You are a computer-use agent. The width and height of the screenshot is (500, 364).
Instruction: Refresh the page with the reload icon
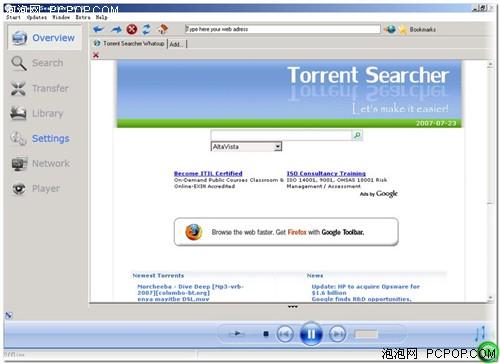147,29
